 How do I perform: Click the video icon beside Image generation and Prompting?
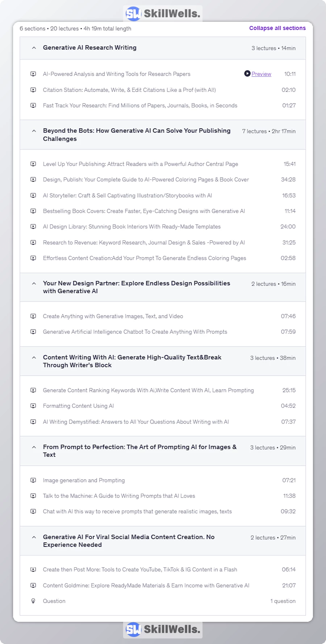point(33,480)
